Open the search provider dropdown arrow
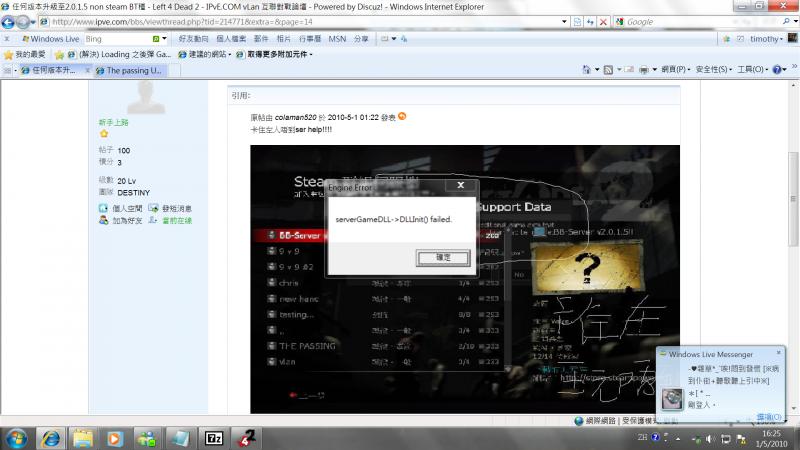Screen dimensions: 800x450 click(795, 21)
